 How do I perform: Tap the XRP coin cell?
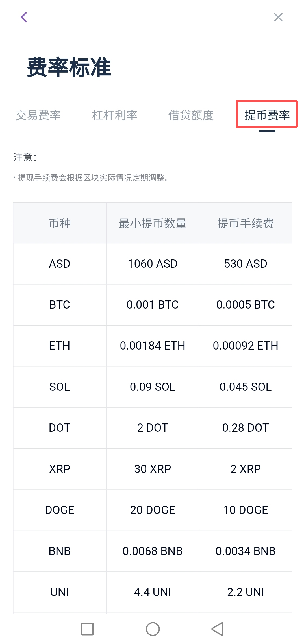(60, 469)
